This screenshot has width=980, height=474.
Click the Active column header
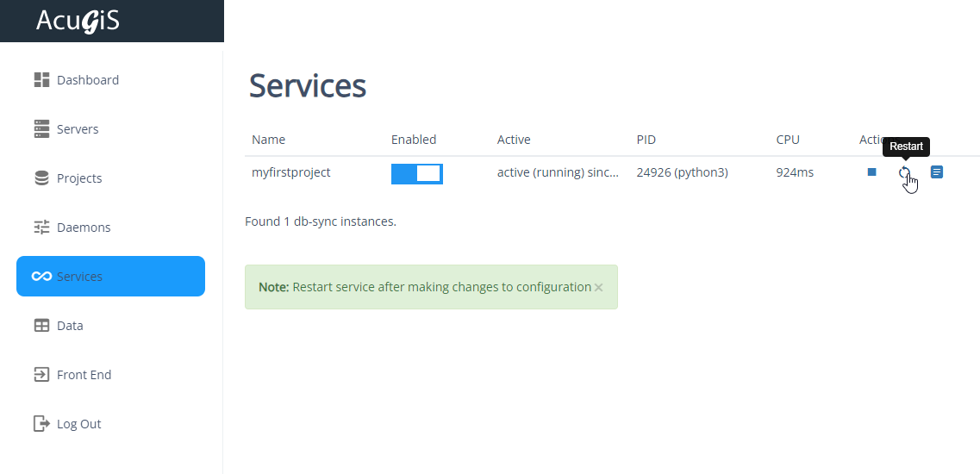click(x=514, y=140)
